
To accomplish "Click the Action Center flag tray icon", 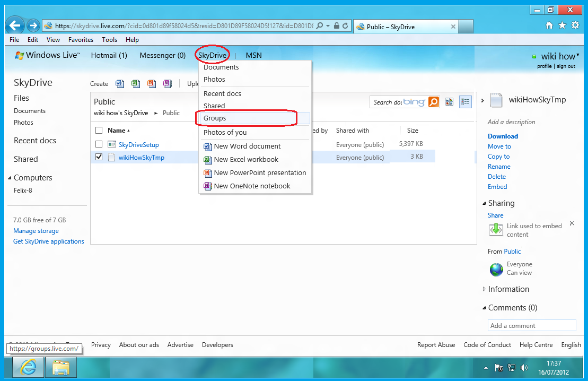I will (499, 368).
